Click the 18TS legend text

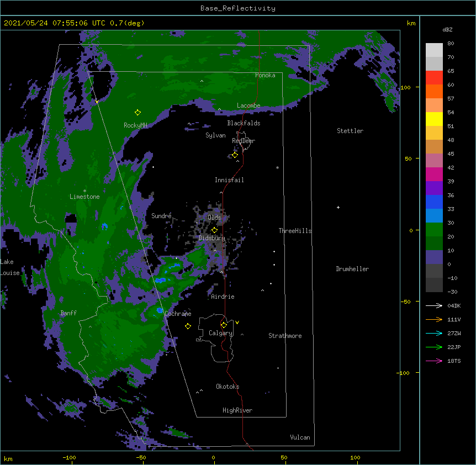pyautogui.click(x=454, y=361)
